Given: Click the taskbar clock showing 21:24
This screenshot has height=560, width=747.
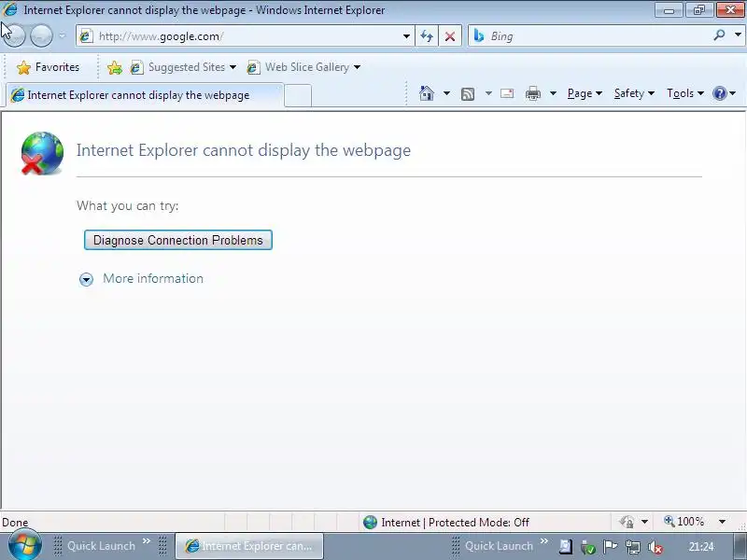Looking at the screenshot, I should pos(701,547).
